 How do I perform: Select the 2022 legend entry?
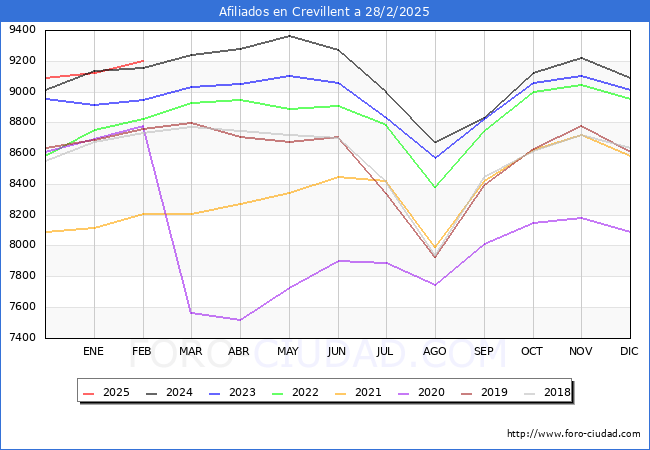[296, 392]
